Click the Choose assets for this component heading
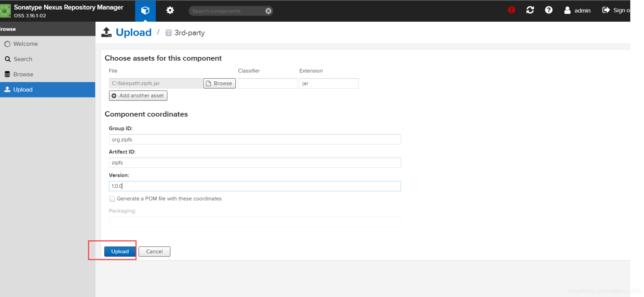Screen dimensions: 644x297 (x=163, y=58)
